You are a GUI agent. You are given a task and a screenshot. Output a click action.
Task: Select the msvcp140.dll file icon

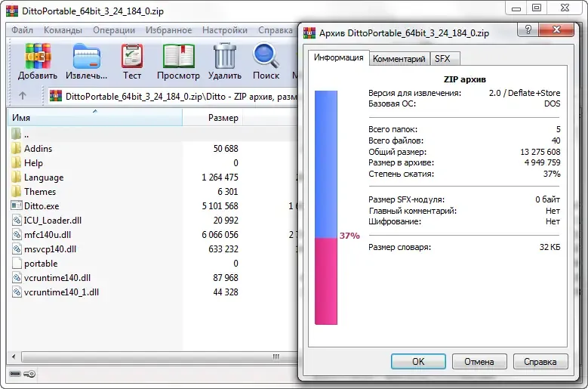[x=17, y=249]
